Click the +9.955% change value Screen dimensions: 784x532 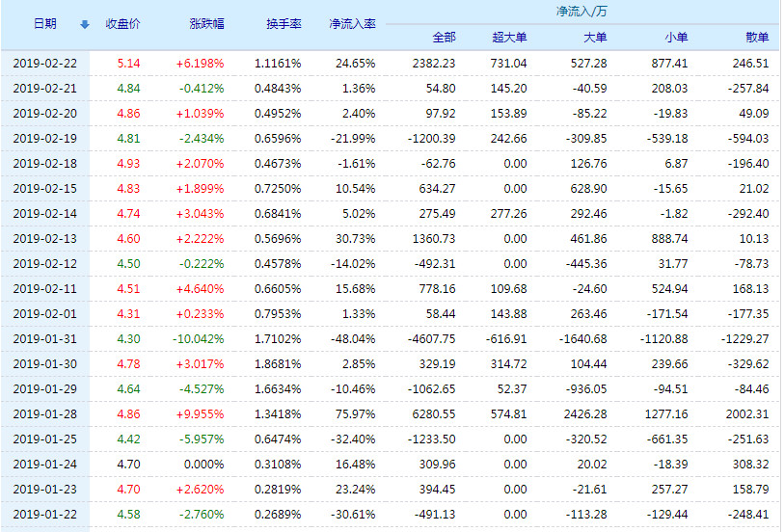(200, 413)
